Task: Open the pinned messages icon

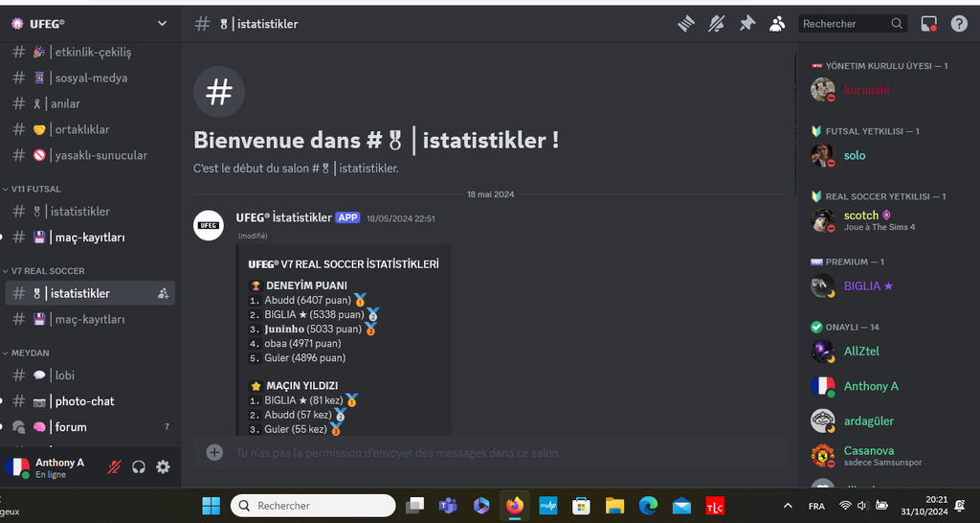Action: pos(746,24)
